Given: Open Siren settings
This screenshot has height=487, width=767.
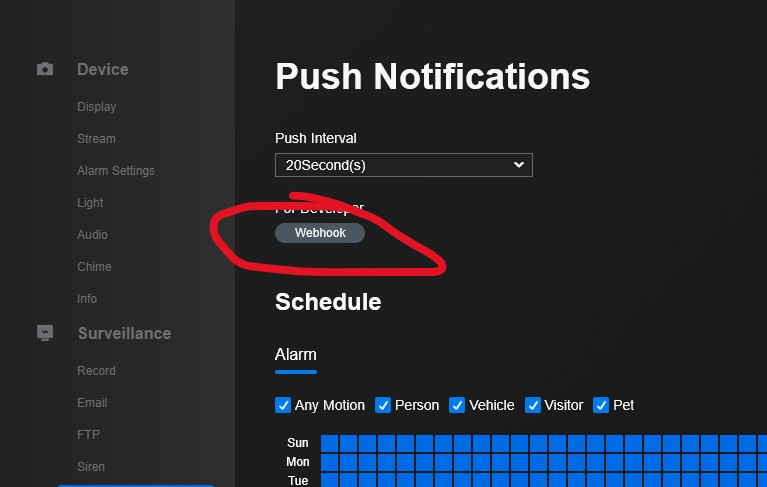Looking at the screenshot, I should pyautogui.click(x=91, y=467).
